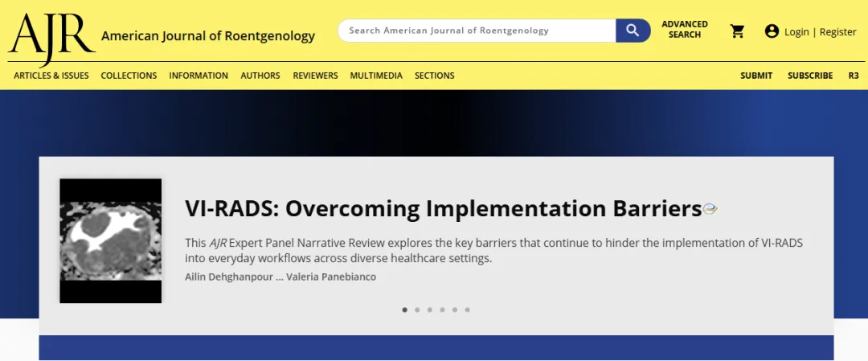This screenshot has width=868, height=361.
Task: Click the Submit link
Action: tap(756, 76)
